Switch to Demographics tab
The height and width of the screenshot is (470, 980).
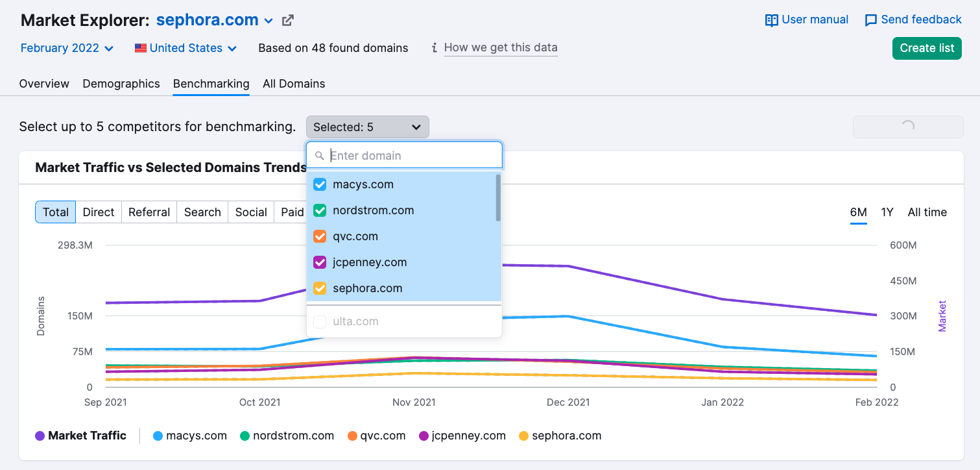click(121, 84)
